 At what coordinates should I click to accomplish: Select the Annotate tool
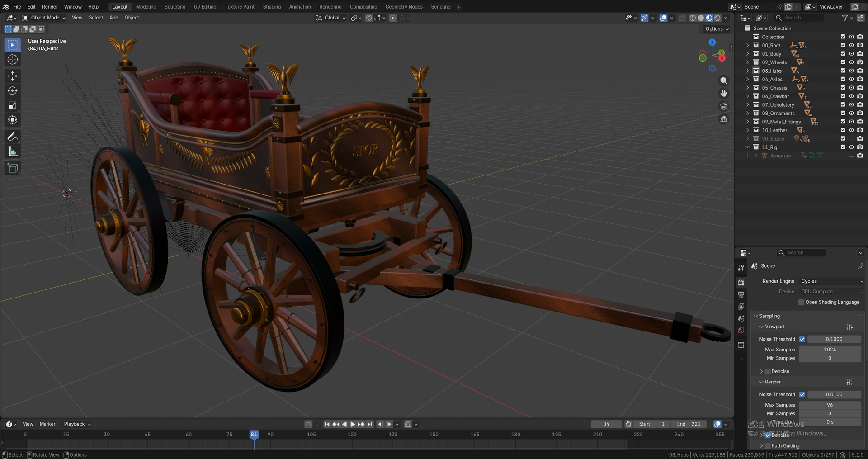pyautogui.click(x=13, y=137)
